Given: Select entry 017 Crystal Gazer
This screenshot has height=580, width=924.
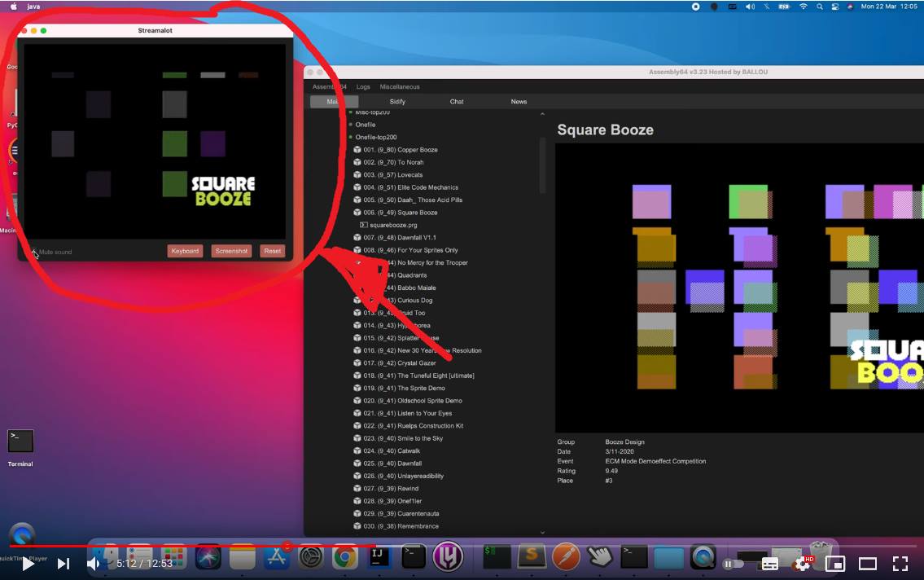Looking at the screenshot, I should [400, 363].
